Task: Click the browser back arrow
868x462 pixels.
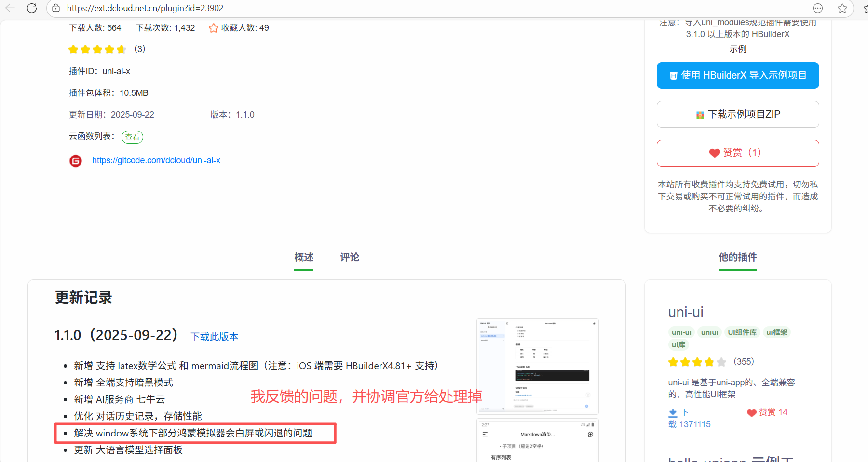Action: [x=10, y=8]
